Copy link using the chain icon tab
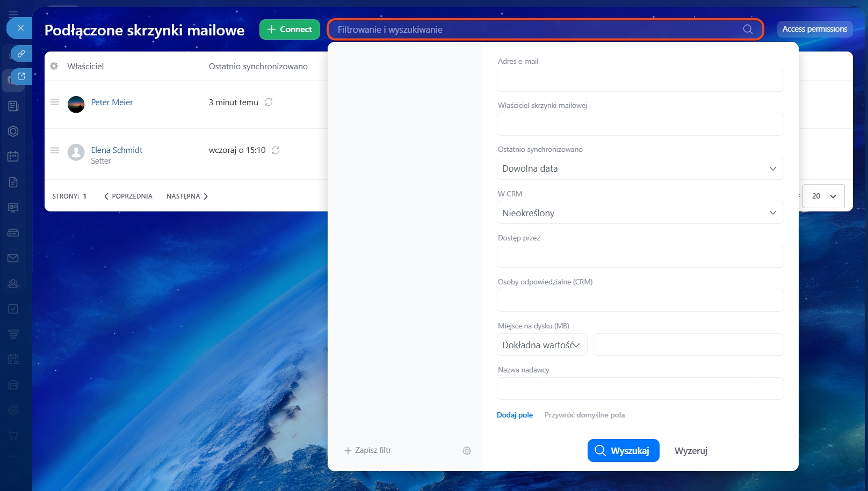Image resolution: width=868 pixels, height=491 pixels. pyautogui.click(x=21, y=54)
